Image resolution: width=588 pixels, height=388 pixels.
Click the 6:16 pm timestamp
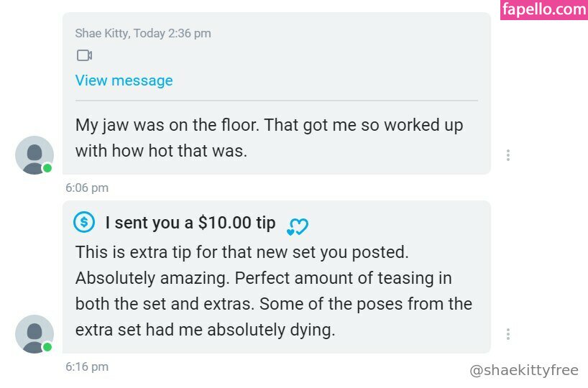tap(86, 367)
